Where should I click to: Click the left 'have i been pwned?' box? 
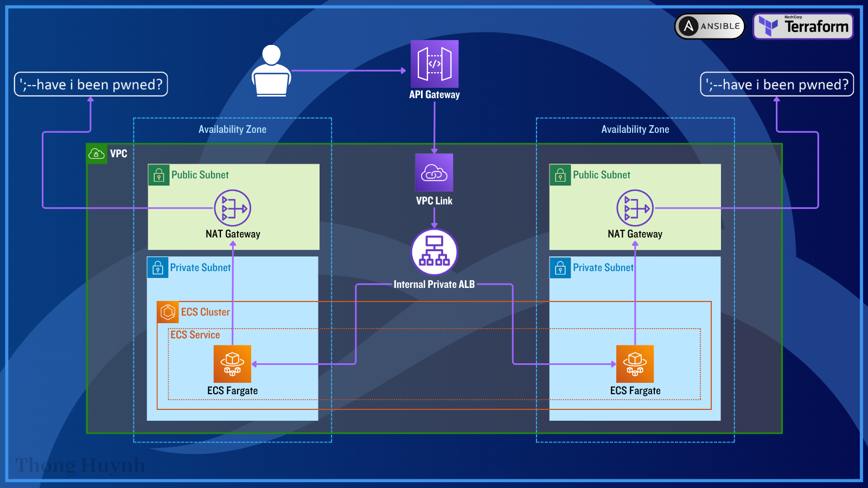coord(91,85)
